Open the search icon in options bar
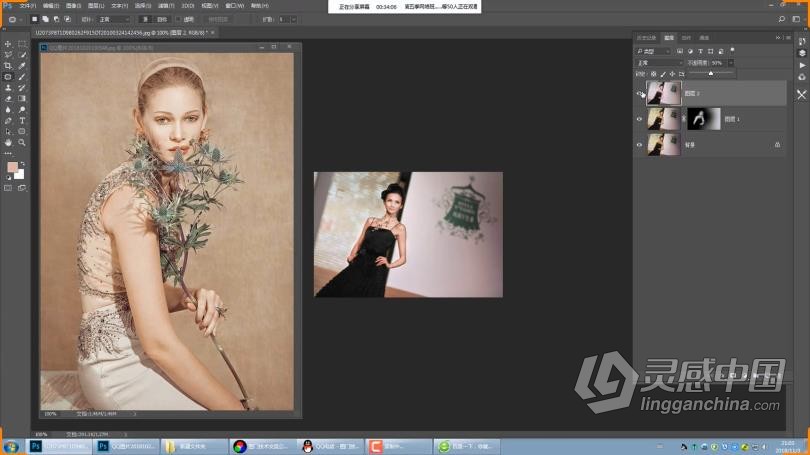The image size is (810, 455). [x=782, y=19]
